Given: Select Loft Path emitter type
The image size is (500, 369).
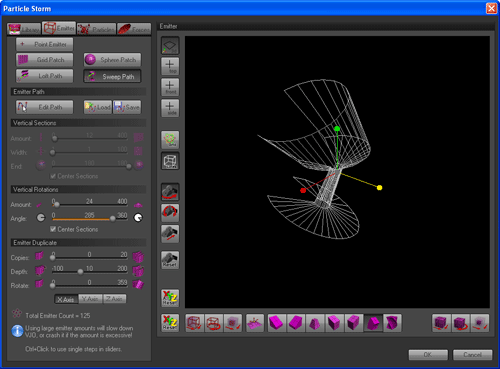Looking at the screenshot, I should (45, 76).
